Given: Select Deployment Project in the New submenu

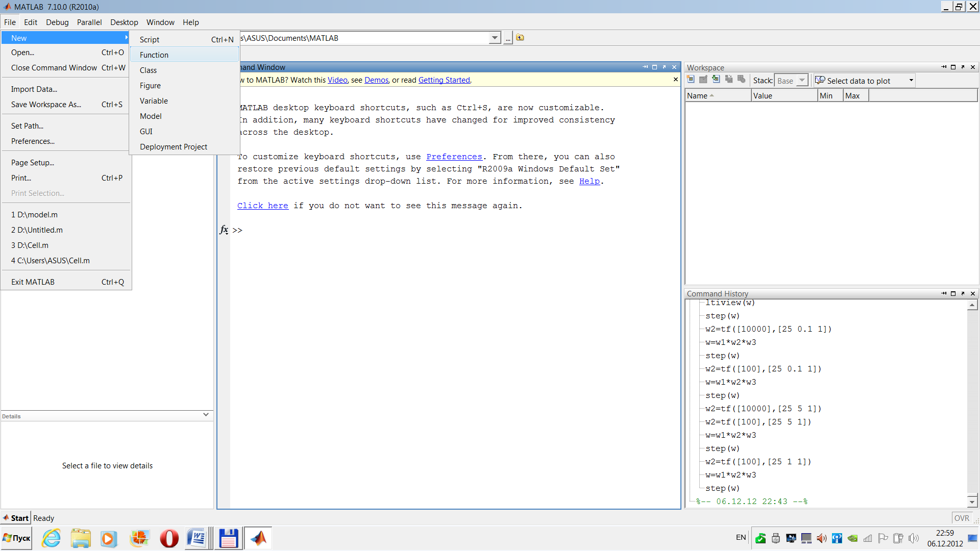Looking at the screenshot, I should [185, 147].
